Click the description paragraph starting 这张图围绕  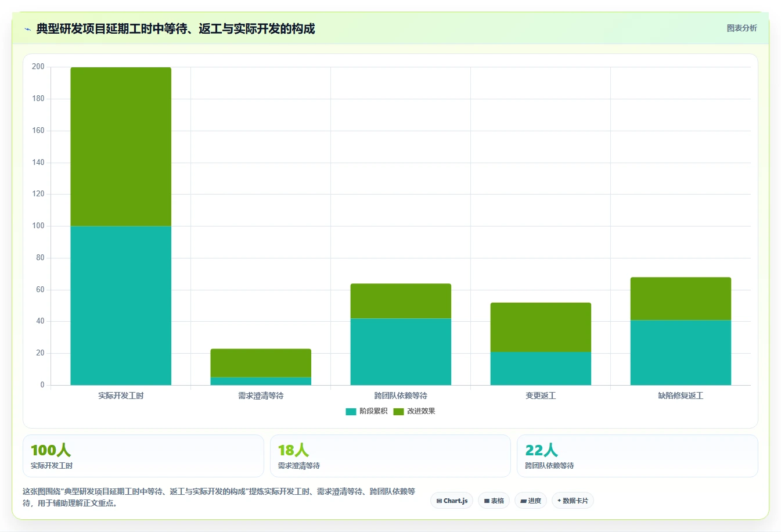219,497
